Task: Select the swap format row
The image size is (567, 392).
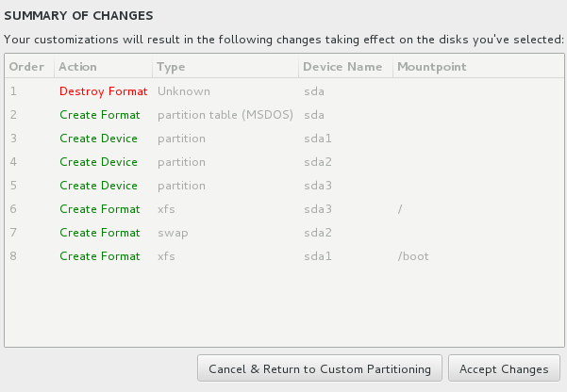Action: (x=284, y=233)
